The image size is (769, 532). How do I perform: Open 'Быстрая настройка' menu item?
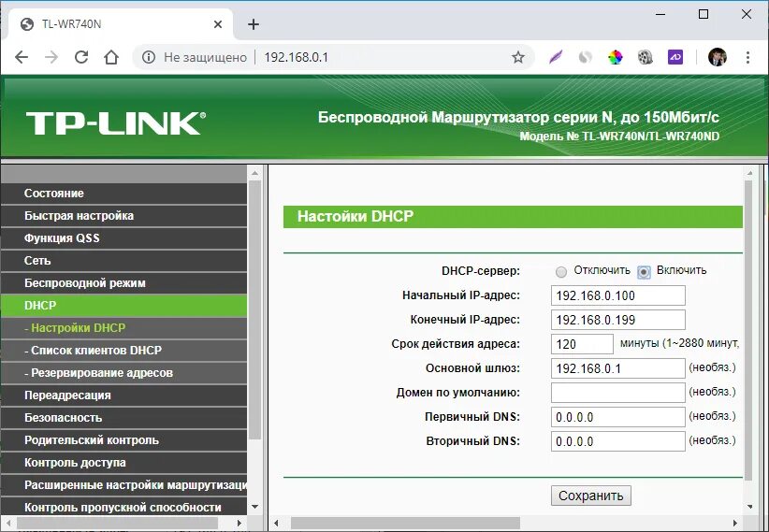[x=123, y=216]
